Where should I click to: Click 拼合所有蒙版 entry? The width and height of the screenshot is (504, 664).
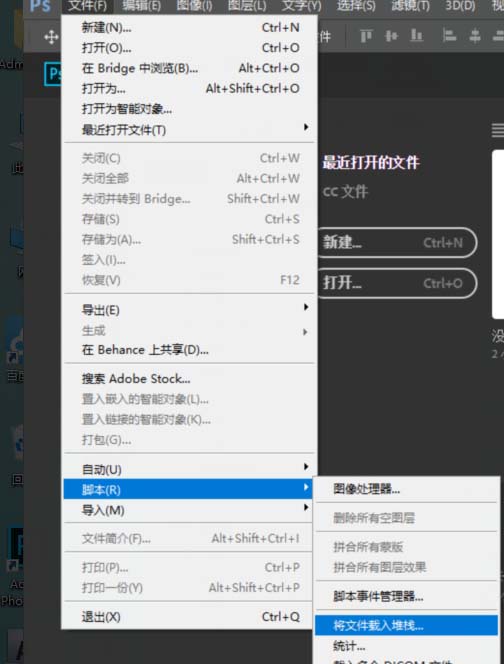(407, 547)
